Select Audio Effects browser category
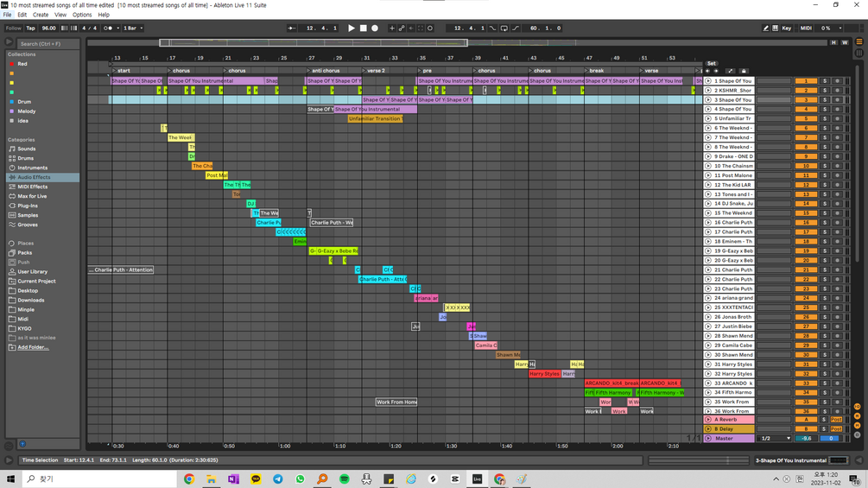The height and width of the screenshot is (488, 868). [x=42, y=177]
